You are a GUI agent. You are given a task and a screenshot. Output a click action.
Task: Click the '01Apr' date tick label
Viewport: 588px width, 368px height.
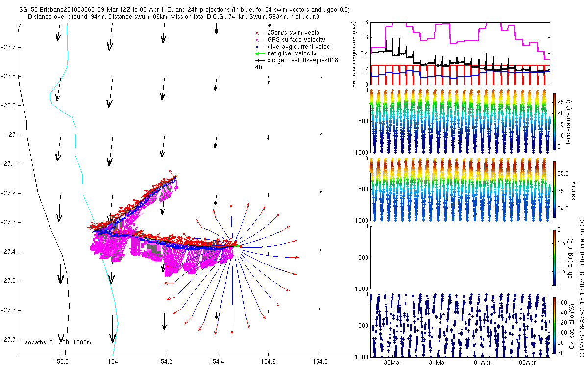(483, 363)
